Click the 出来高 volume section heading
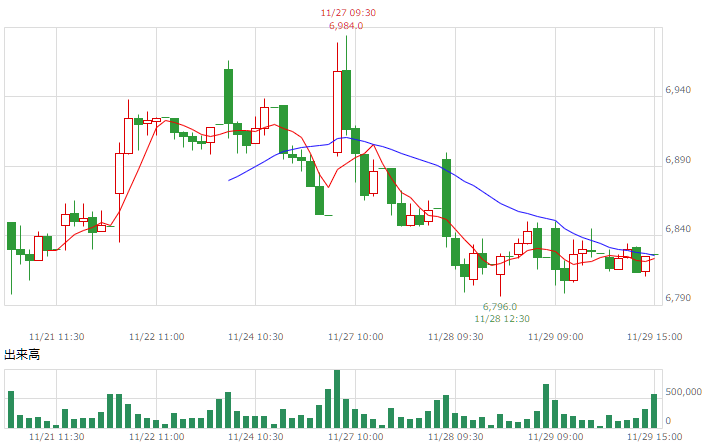Image resolution: width=706 pixels, height=448 pixels. pyautogui.click(x=22, y=355)
